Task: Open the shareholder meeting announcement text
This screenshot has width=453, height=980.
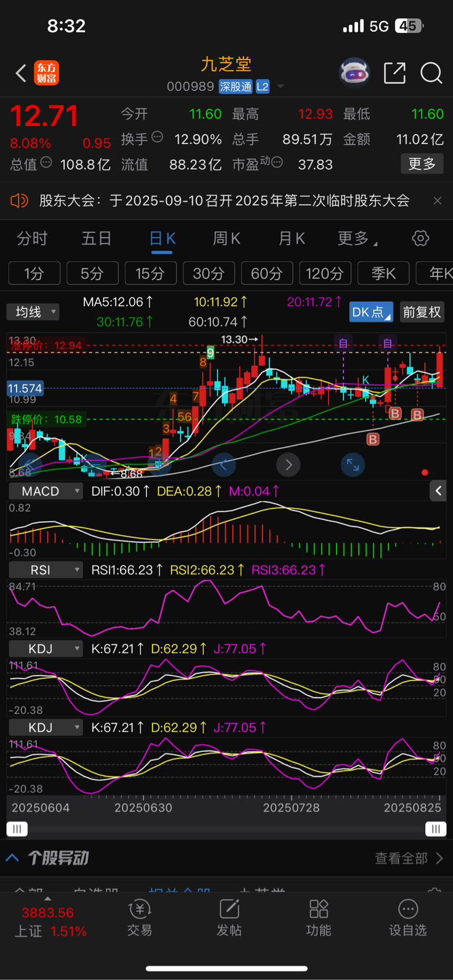Action: click(x=224, y=200)
